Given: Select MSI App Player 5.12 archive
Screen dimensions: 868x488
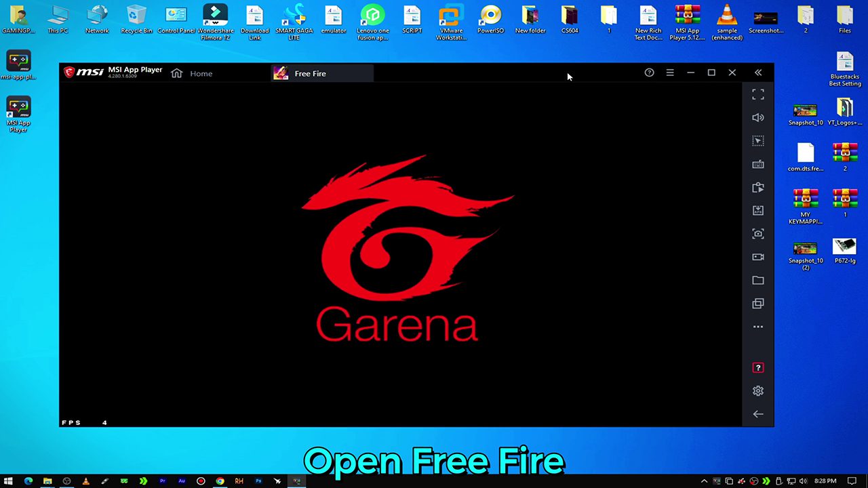Looking at the screenshot, I should [688, 22].
